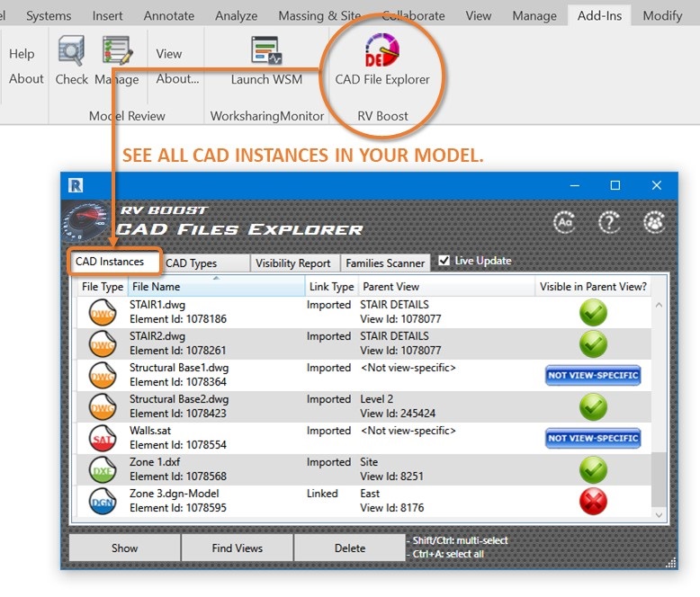
Task: Select the DGN icon for Zone 3.dgn-Model
Action: (103, 501)
